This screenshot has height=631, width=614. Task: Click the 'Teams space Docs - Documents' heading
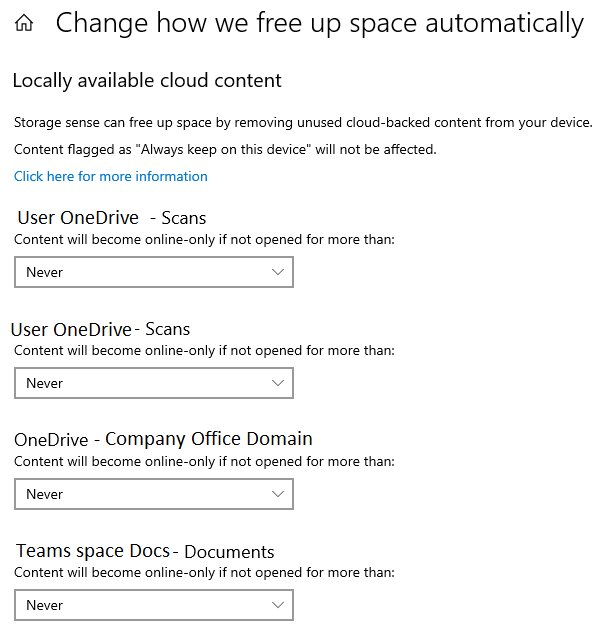tap(145, 551)
